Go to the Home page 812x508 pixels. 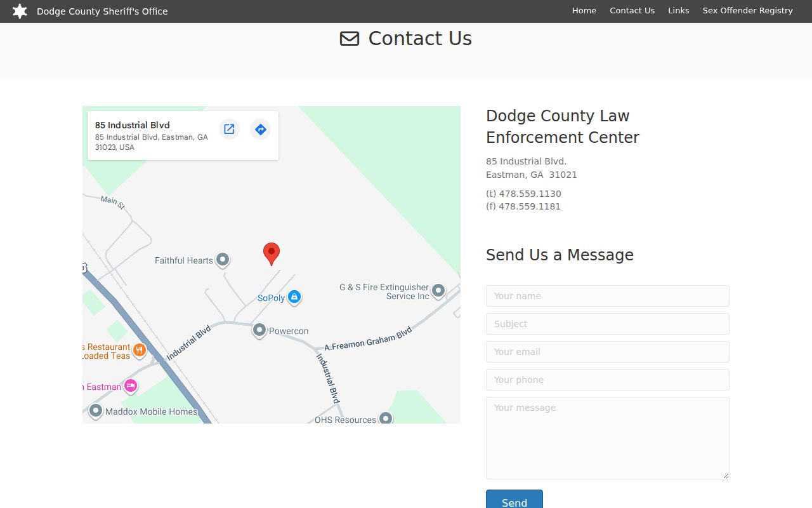pos(584,11)
